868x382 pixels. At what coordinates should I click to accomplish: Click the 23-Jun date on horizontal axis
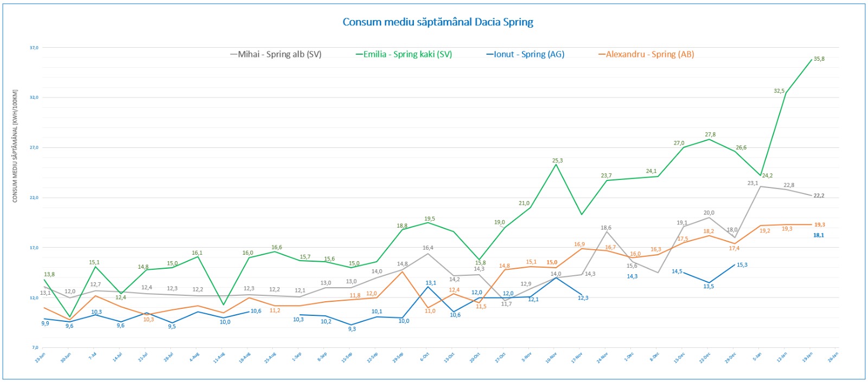40,358
